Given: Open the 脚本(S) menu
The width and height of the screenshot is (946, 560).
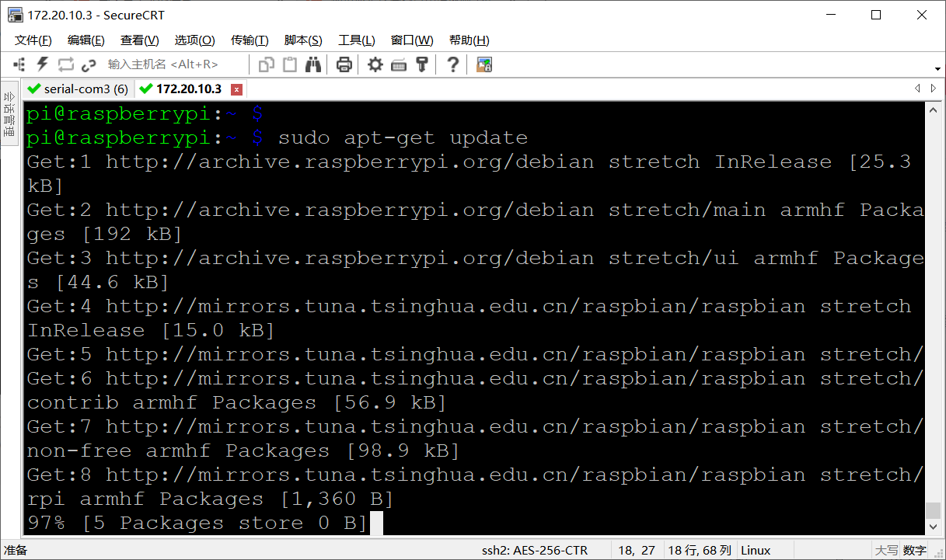Looking at the screenshot, I should coord(303,40).
